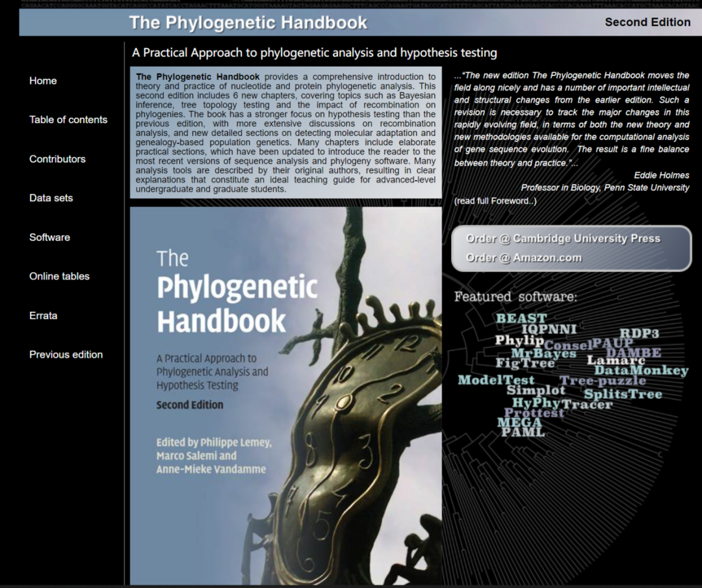Open DAMBE software link

[x=634, y=353]
